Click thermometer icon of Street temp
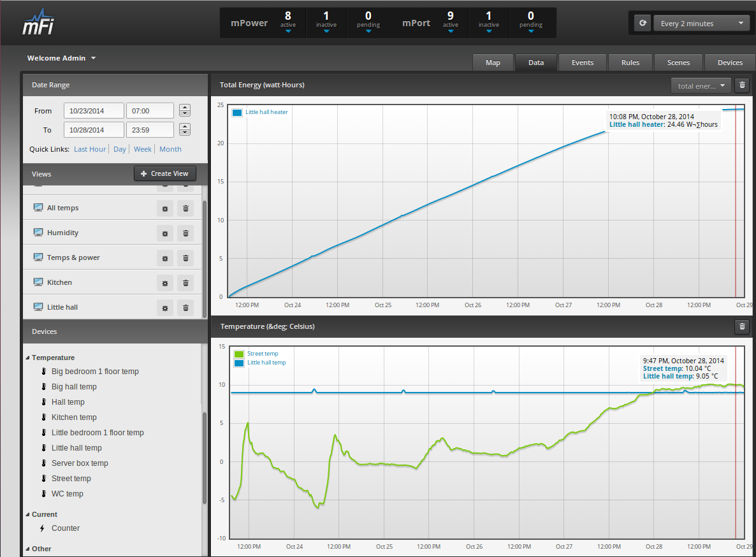This screenshot has width=756, height=557. pyautogui.click(x=44, y=478)
